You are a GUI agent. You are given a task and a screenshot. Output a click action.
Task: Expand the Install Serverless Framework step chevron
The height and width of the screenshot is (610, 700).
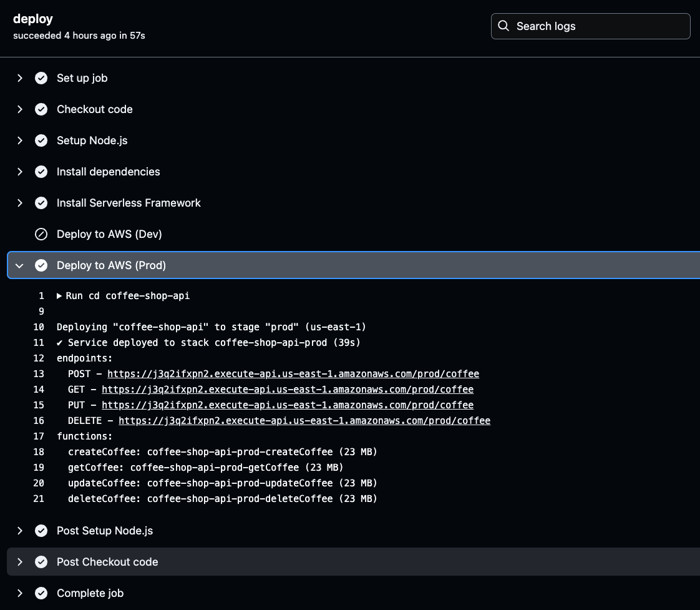pyautogui.click(x=19, y=204)
